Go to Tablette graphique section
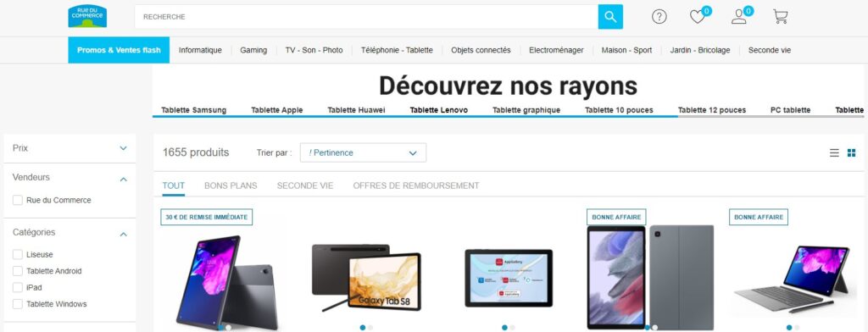The width and height of the screenshot is (868, 332). pos(526,110)
